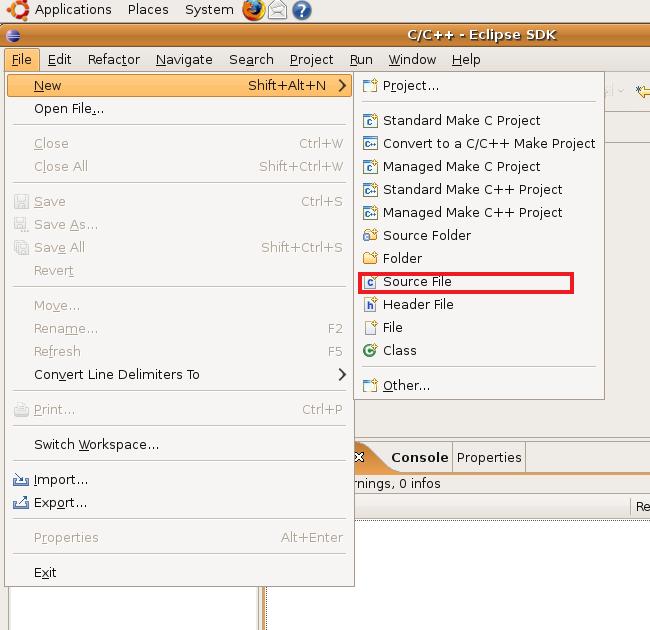This screenshot has height=630, width=650.
Task: Click the Export tray icon
Action: [x=21, y=503]
